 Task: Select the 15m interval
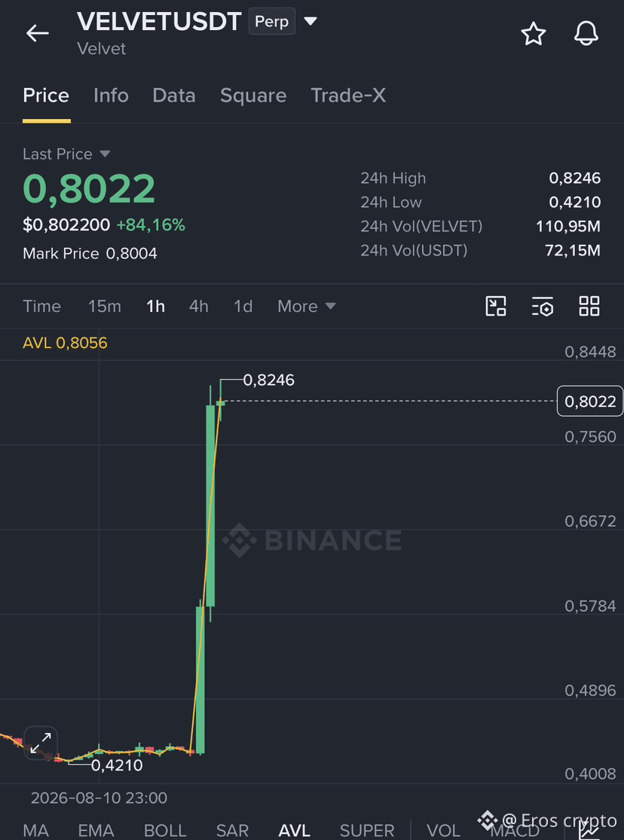[x=105, y=307]
